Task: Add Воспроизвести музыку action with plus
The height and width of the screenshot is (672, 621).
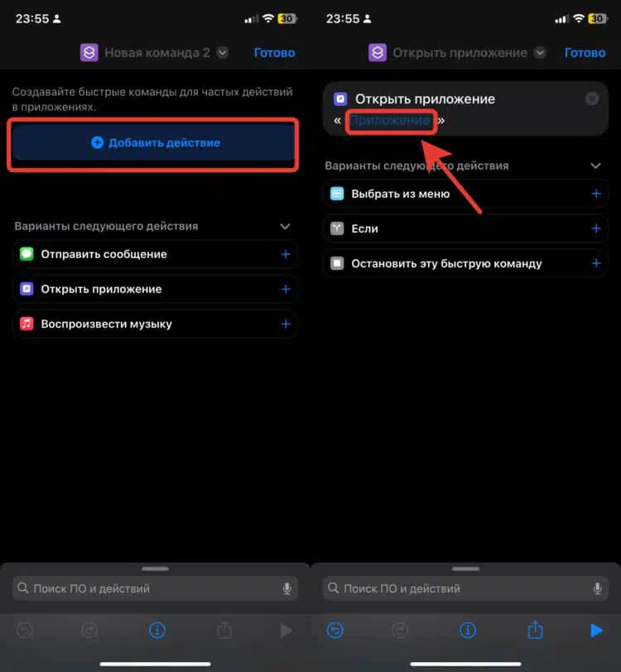Action: 286,324
